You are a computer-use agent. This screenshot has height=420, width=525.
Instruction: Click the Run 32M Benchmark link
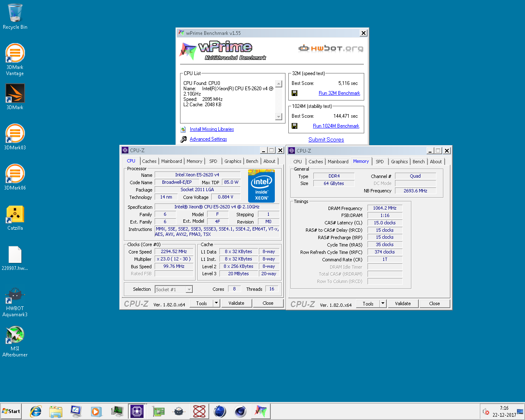click(x=339, y=93)
